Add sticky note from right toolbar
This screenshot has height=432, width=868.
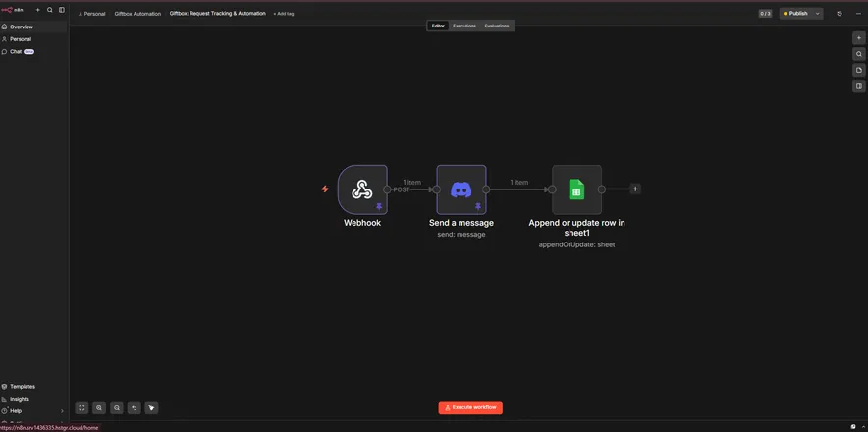pos(858,71)
